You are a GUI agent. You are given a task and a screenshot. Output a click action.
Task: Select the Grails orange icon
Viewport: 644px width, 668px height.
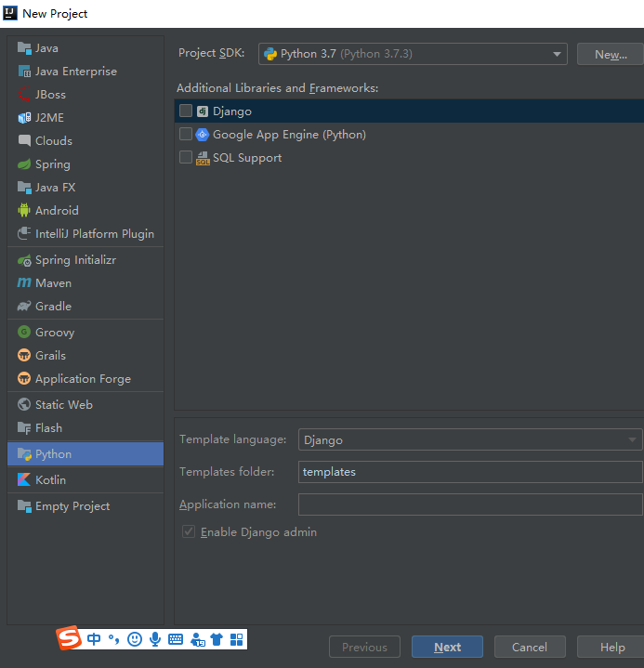click(24, 355)
